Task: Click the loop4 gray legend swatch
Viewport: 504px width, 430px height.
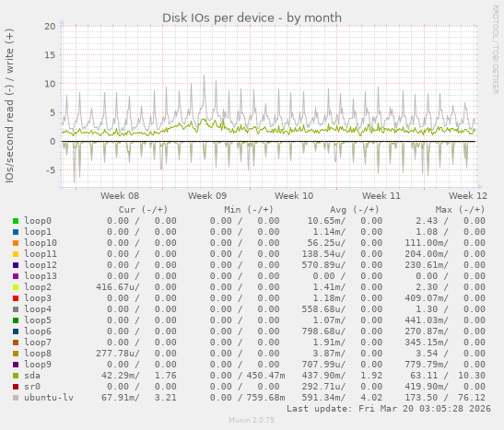Action: pyautogui.click(x=16, y=309)
